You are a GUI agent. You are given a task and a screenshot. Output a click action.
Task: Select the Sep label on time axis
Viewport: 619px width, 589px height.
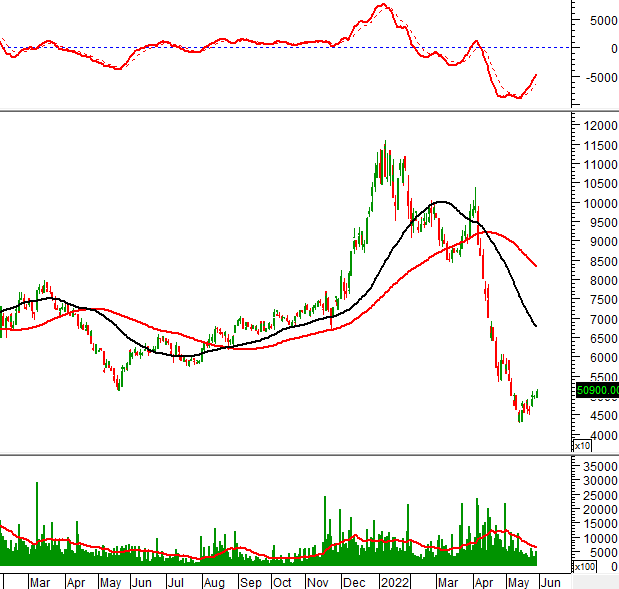coord(249,581)
